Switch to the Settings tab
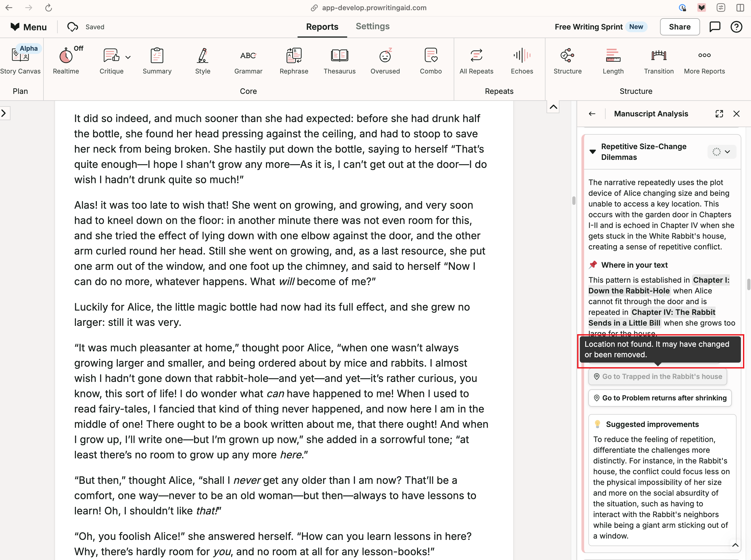The width and height of the screenshot is (751, 560). click(x=372, y=27)
